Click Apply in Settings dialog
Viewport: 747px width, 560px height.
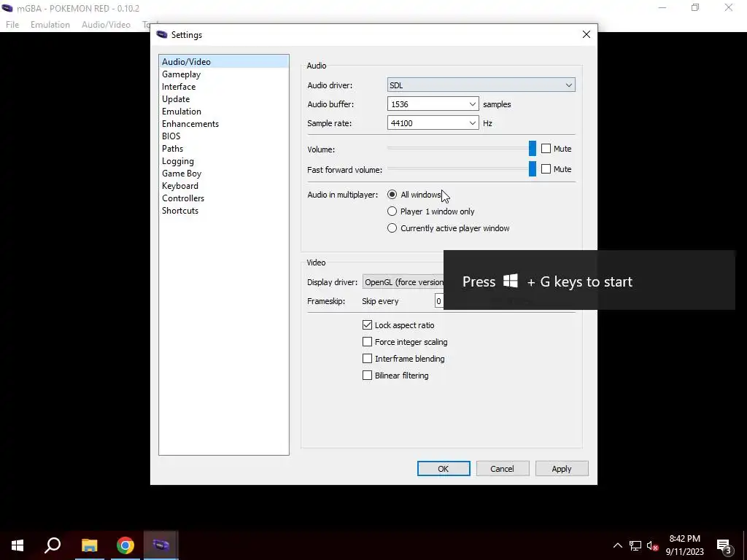(x=562, y=469)
